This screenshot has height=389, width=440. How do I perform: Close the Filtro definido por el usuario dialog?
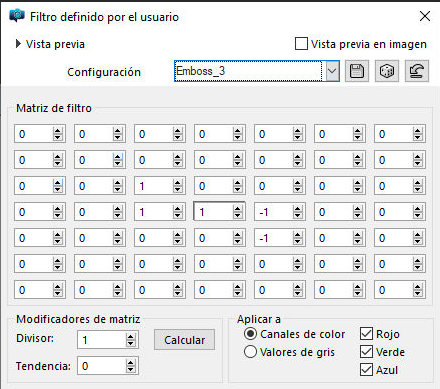pyautogui.click(x=425, y=16)
